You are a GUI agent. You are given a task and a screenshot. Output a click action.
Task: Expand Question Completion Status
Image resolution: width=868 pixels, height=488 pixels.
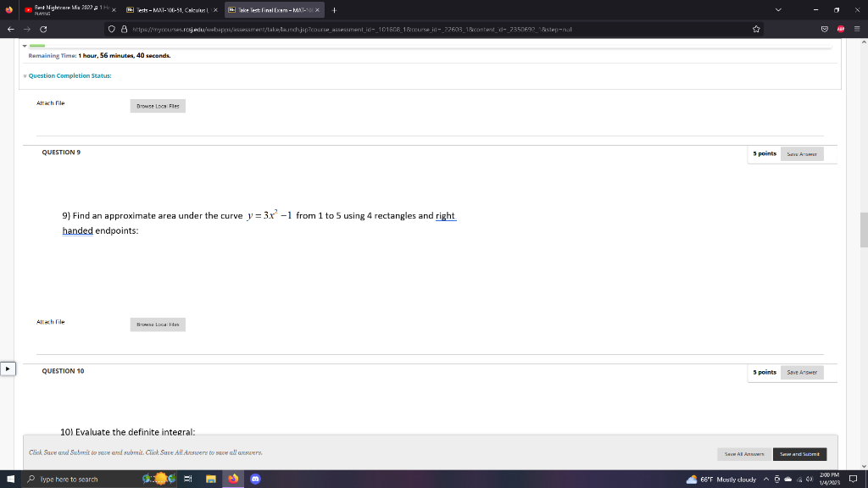pos(70,75)
